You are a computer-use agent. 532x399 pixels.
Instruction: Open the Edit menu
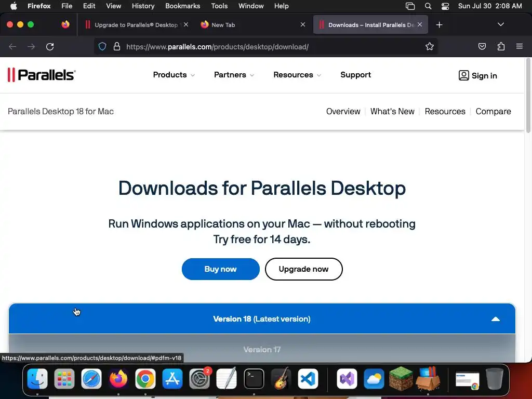tap(89, 6)
